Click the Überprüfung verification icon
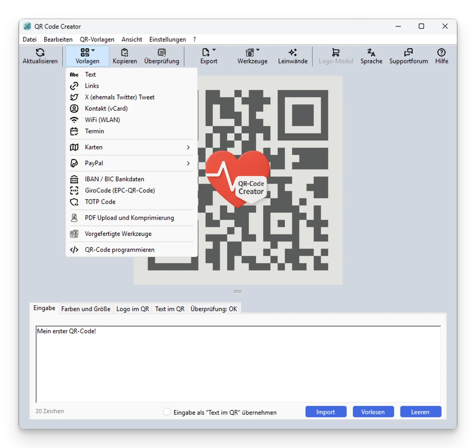Screen dimensions: 476x448 click(x=161, y=52)
